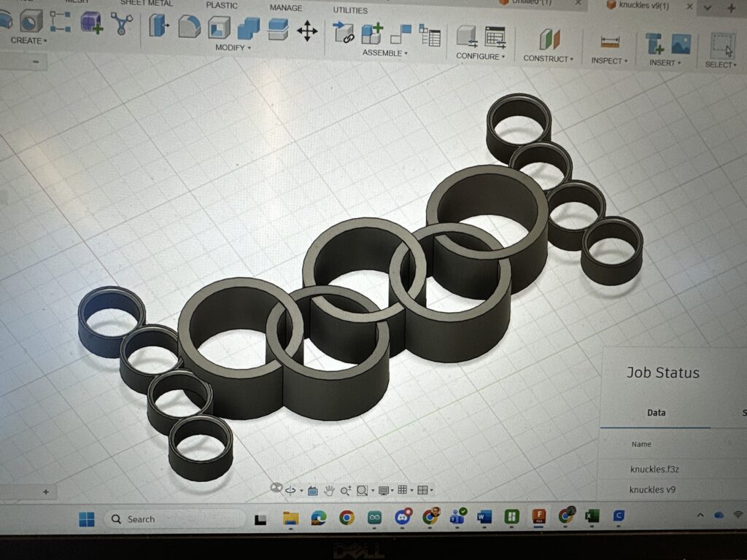Select the Move/Copy arrows tool
The height and width of the screenshot is (560, 747).
(307, 31)
